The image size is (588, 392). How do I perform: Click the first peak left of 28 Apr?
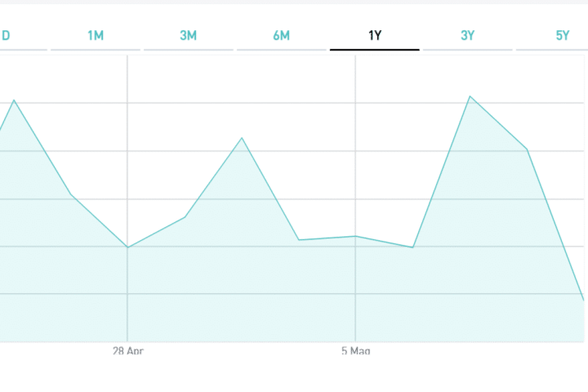point(14,100)
